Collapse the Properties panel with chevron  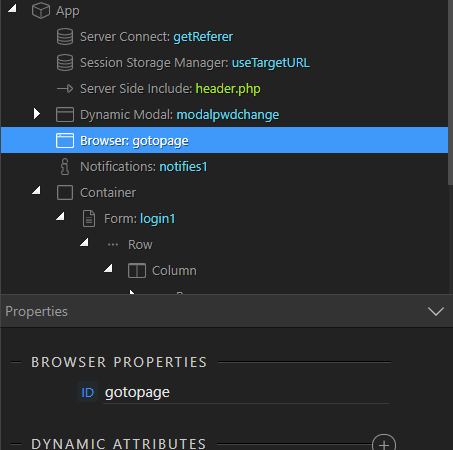point(436,311)
